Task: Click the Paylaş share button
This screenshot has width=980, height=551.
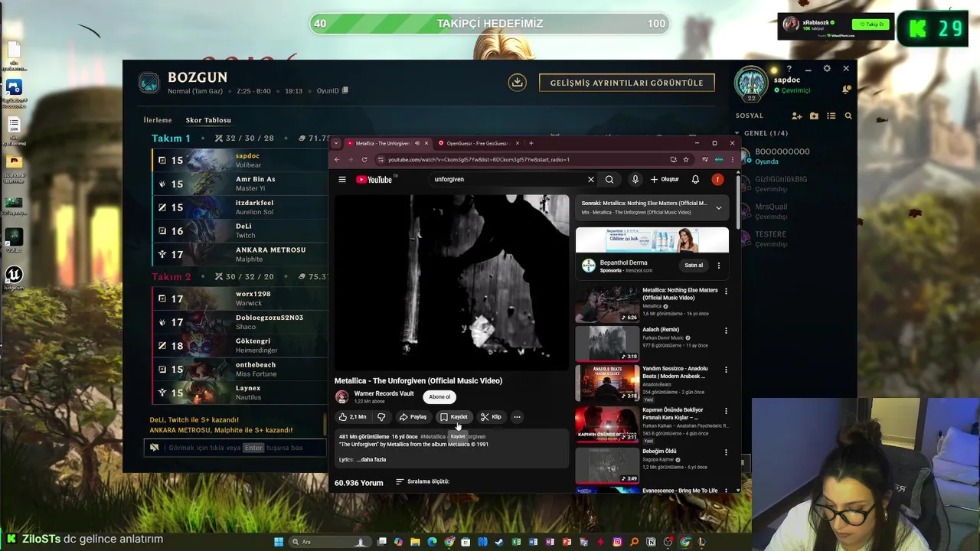Action: click(413, 417)
